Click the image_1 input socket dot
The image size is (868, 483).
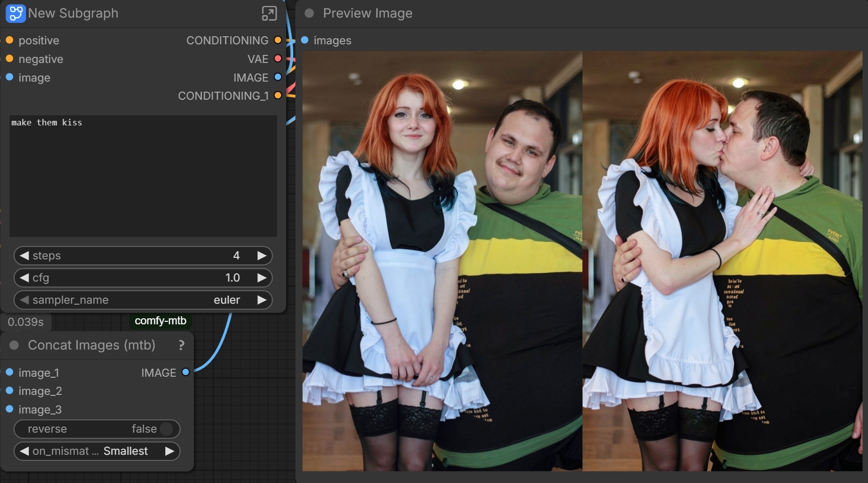click(x=9, y=372)
